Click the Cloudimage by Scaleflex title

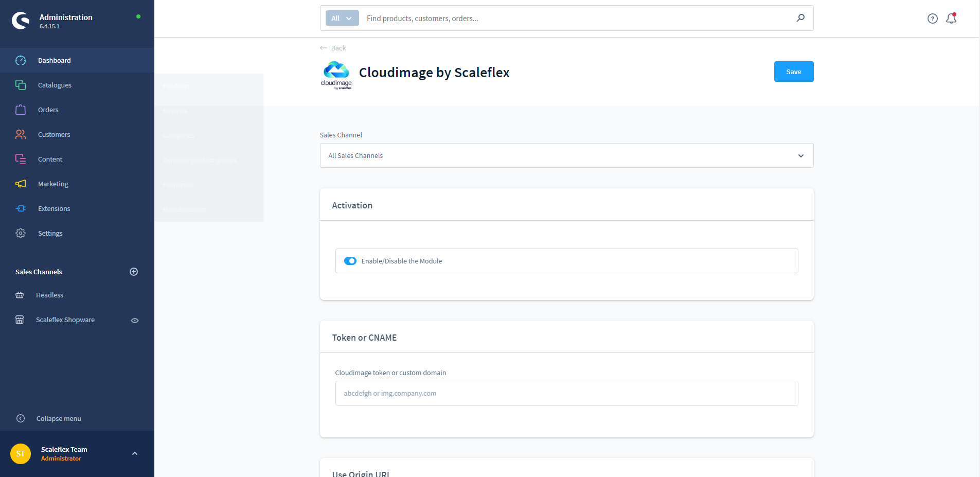tap(434, 73)
